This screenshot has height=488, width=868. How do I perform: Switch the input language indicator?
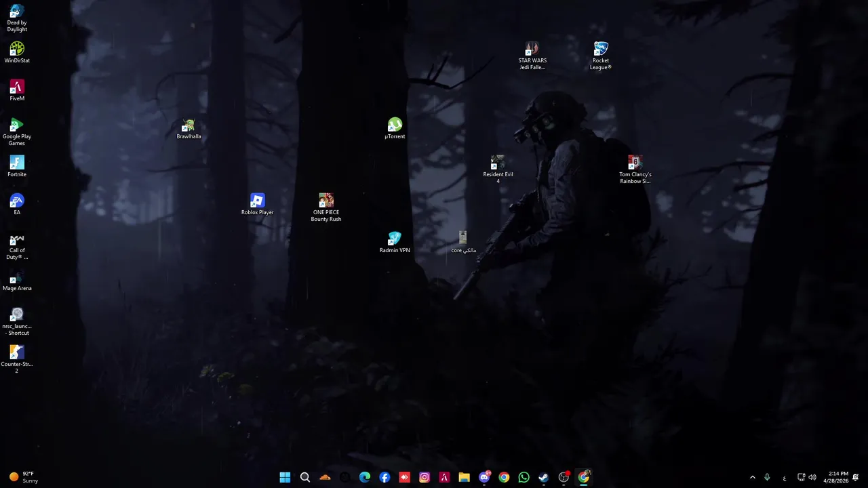785,477
